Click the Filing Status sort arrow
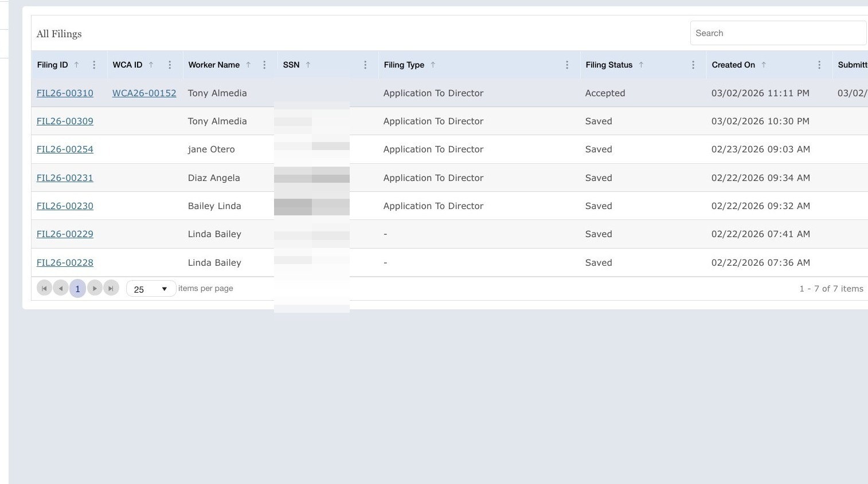This screenshot has height=484, width=868. 641,65
